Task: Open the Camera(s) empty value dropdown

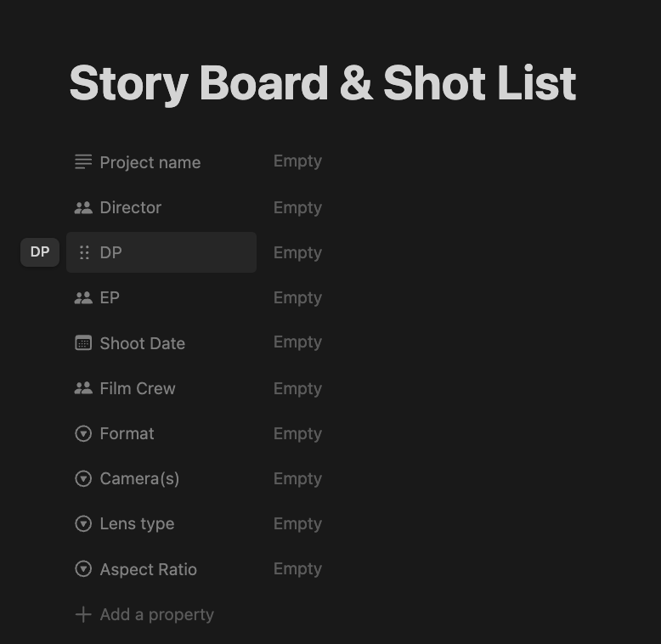Action: 297,478
